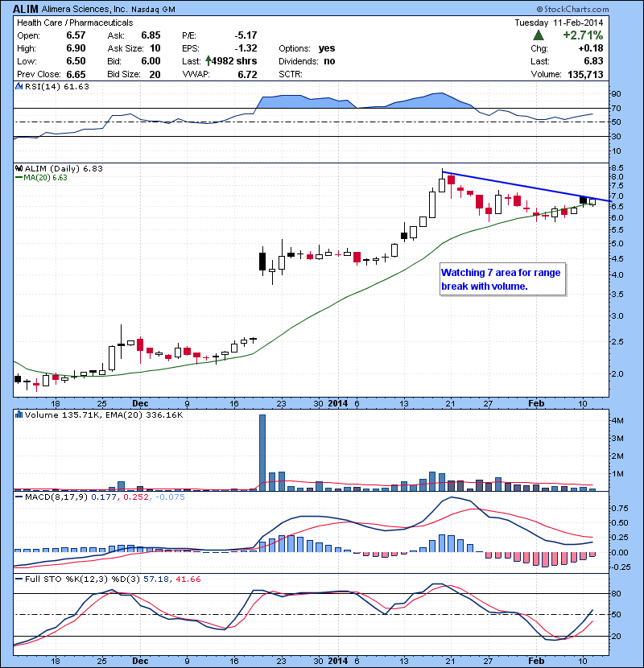Click the Low value 6.50
The image size is (644, 668).
76,61
